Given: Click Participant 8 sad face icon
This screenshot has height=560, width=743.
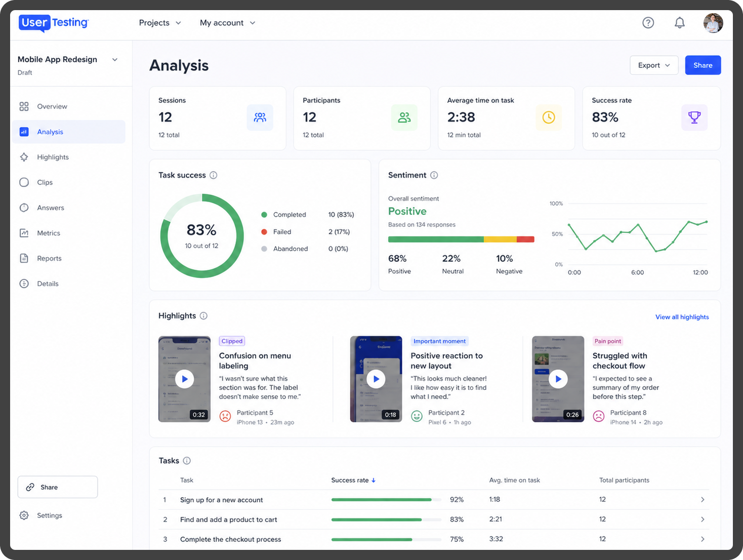Looking at the screenshot, I should pos(599,416).
